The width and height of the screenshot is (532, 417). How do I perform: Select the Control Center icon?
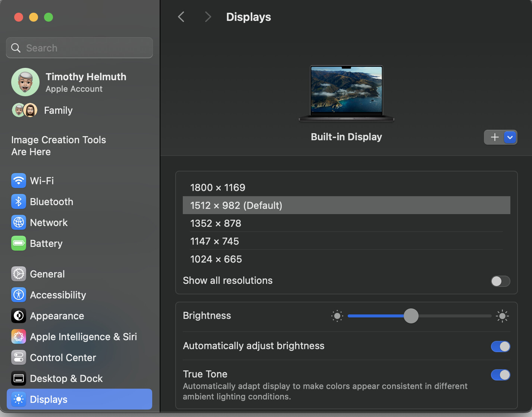[x=19, y=358]
